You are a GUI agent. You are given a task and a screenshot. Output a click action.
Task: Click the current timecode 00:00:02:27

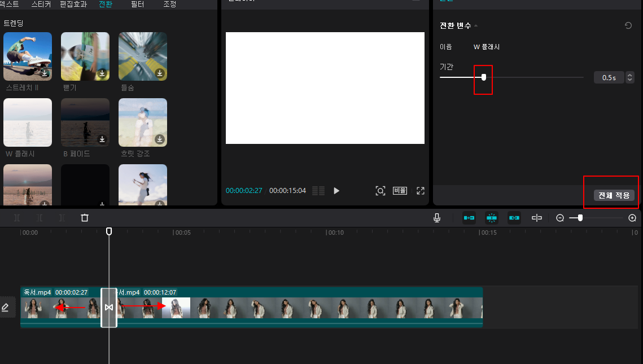(243, 191)
